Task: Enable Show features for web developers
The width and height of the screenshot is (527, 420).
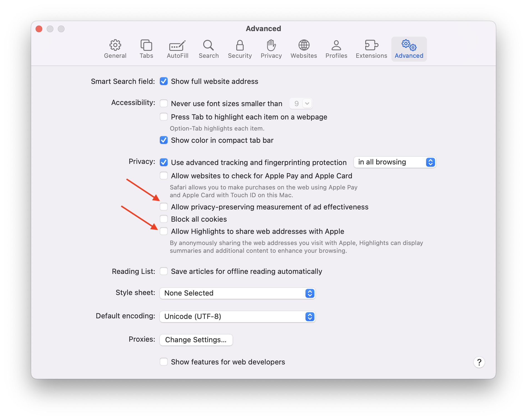Action: pos(164,362)
